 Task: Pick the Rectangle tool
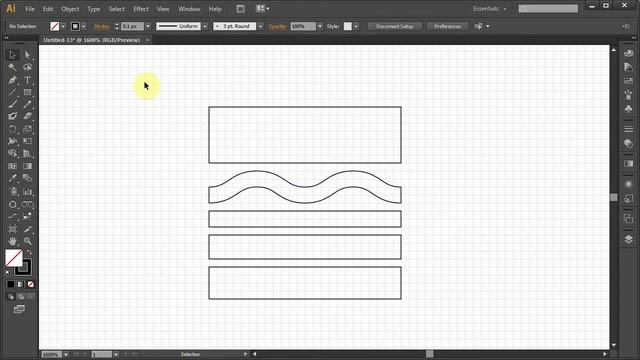pos(27,92)
